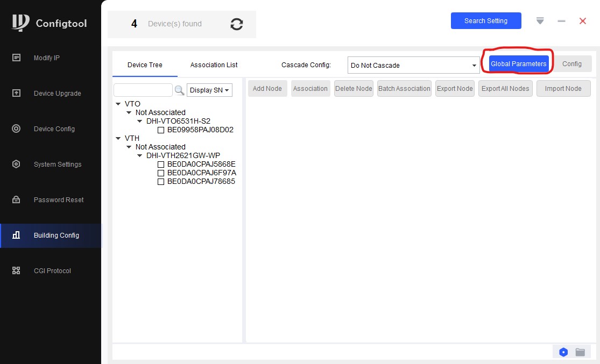
Task: Check the BE0DA0CPAJ5868E device checkbox
Action: [x=160, y=165]
